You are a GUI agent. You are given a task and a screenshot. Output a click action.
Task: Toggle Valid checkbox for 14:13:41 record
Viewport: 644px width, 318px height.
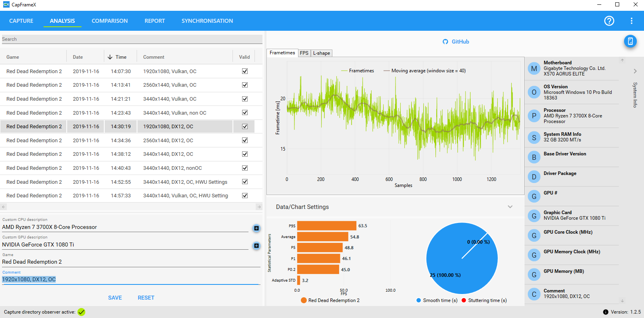tap(245, 85)
